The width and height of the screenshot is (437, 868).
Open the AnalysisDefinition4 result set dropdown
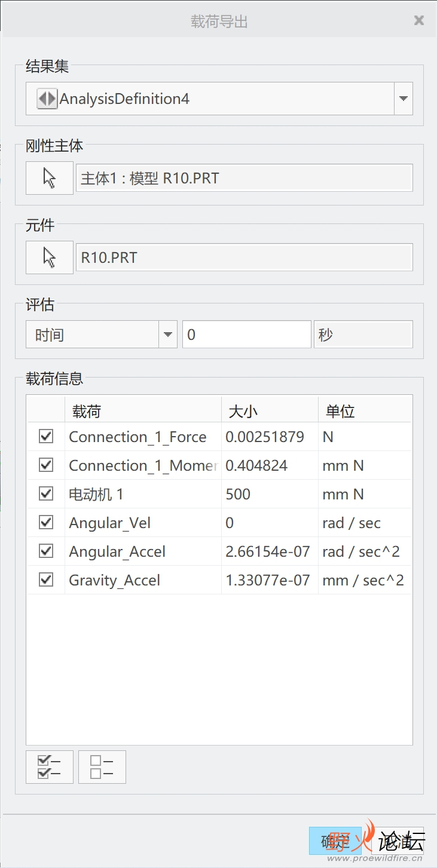tap(404, 99)
